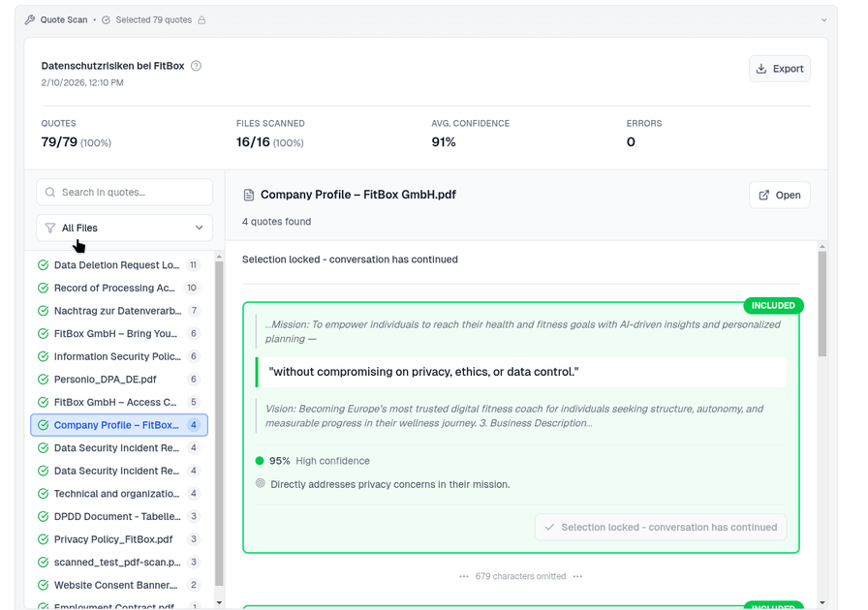
Task: Click the Selection locked button in quote card
Action: (x=661, y=528)
